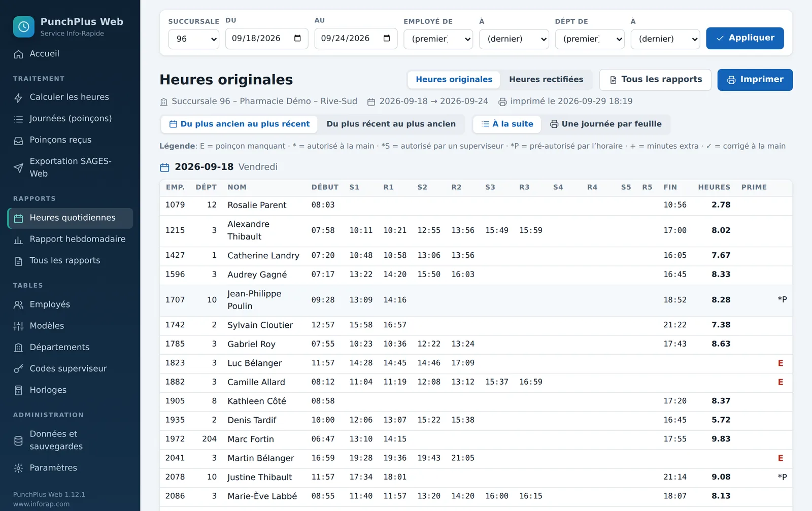The image size is (812, 511).
Task: Click the Imprimer button
Action: (x=755, y=80)
